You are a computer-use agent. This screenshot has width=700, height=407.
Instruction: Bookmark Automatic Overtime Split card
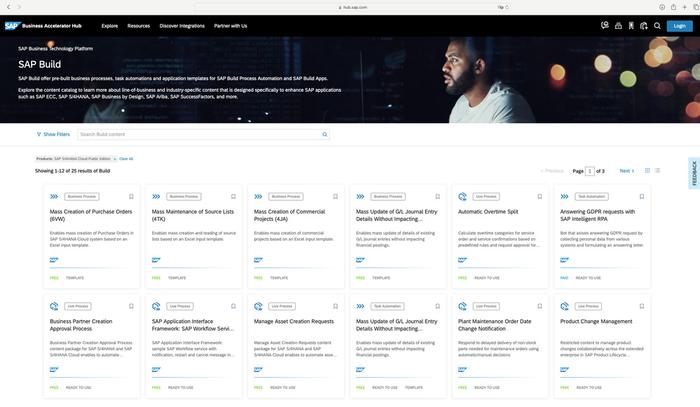540,196
